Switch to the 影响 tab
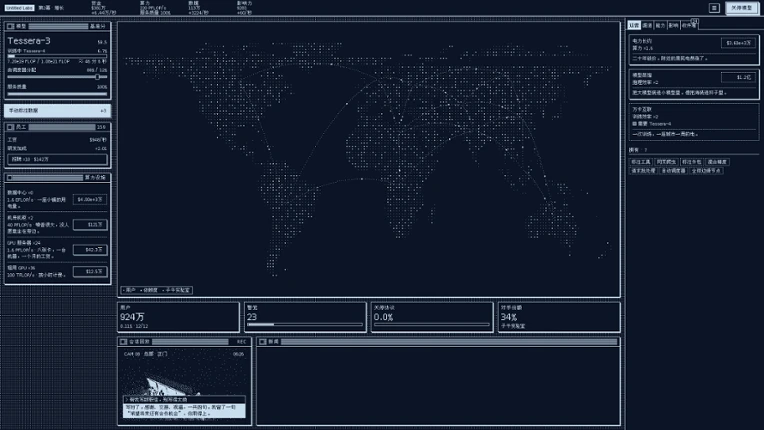The height and width of the screenshot is (430, 764). pyautogui.click(x=673, y=25)
